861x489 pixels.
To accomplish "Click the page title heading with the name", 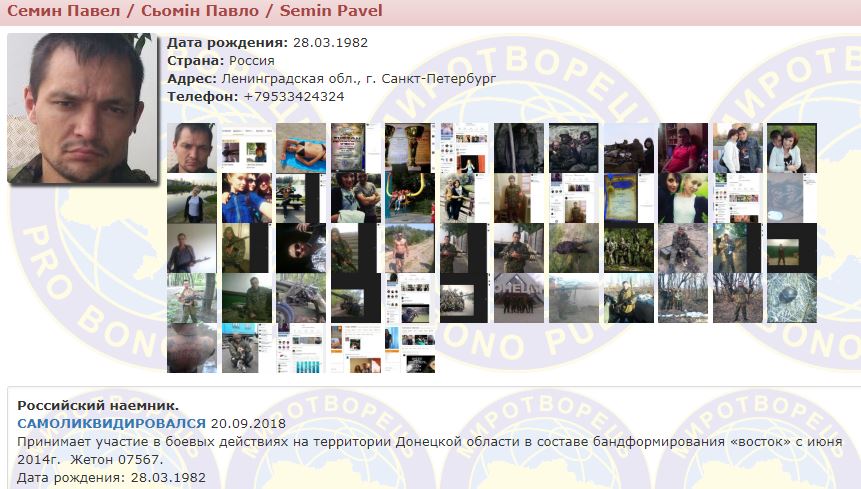I will pyautogui.click(x=195, y=10).
